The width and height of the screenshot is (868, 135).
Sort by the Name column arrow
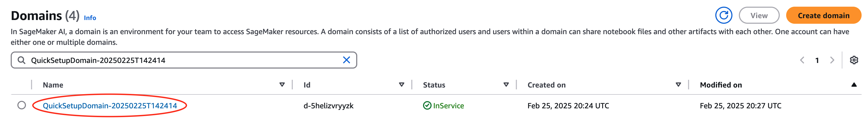[282, 85]
